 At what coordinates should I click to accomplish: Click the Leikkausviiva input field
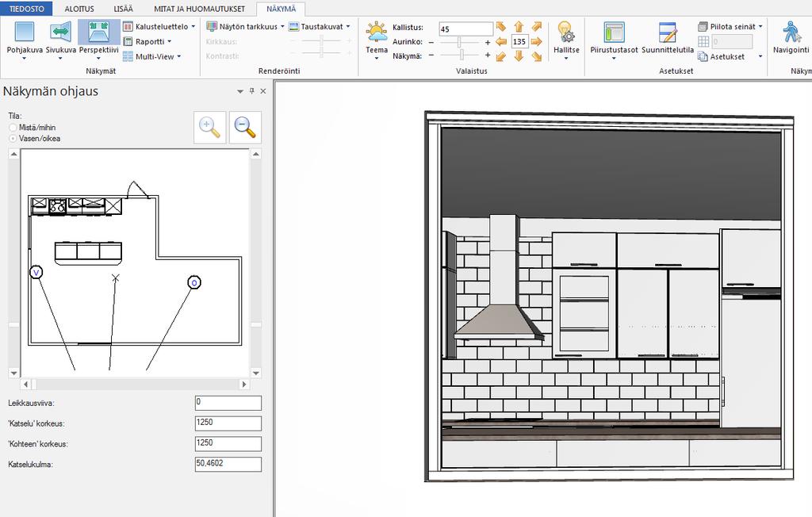(x=228, y=403)
